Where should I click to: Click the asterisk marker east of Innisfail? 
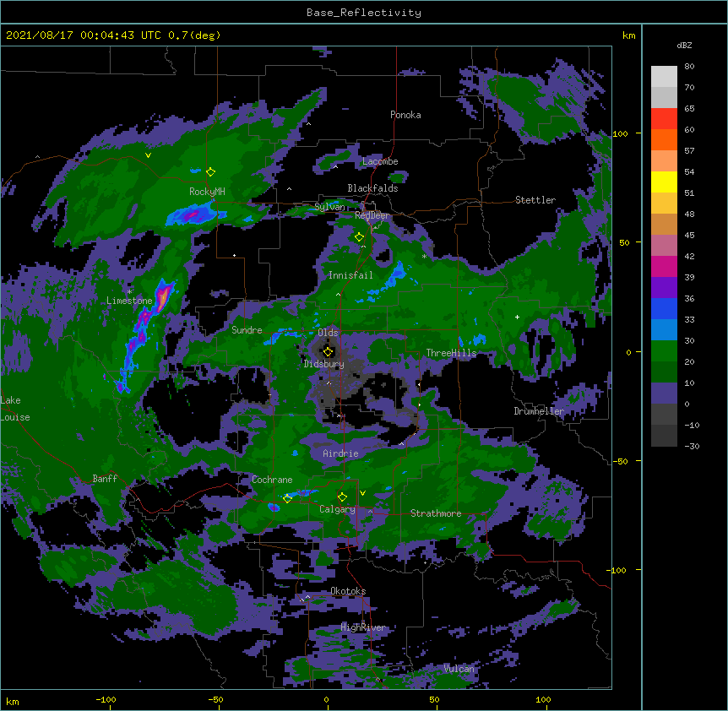tap(424, 257)
